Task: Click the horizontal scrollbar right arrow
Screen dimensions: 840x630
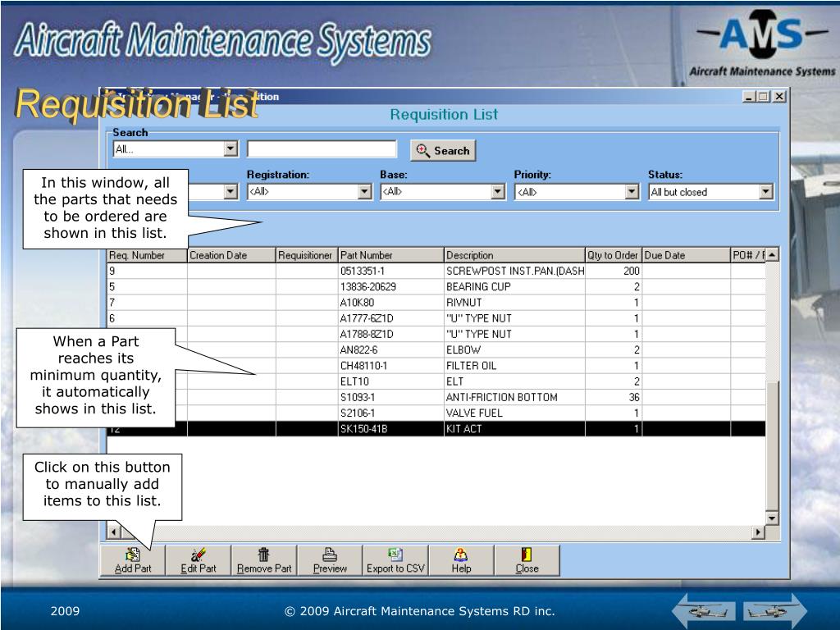Action: coord(757,532)
